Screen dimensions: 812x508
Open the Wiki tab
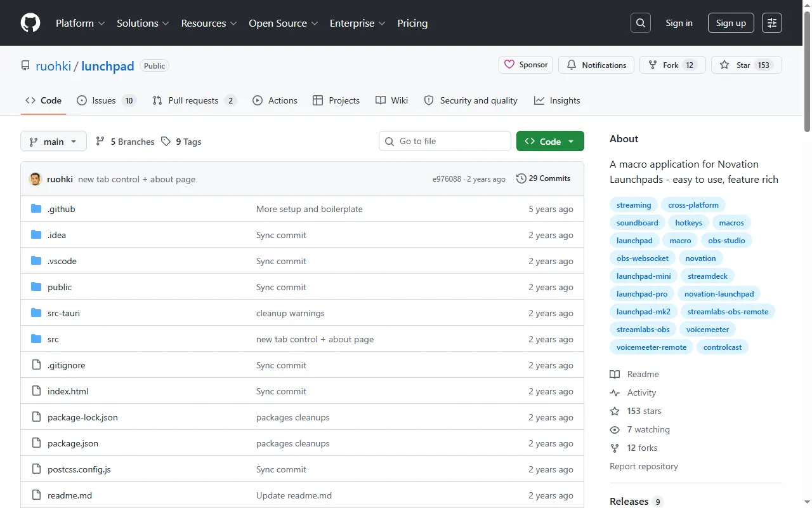pyautogui.click(x=391, y=100)
